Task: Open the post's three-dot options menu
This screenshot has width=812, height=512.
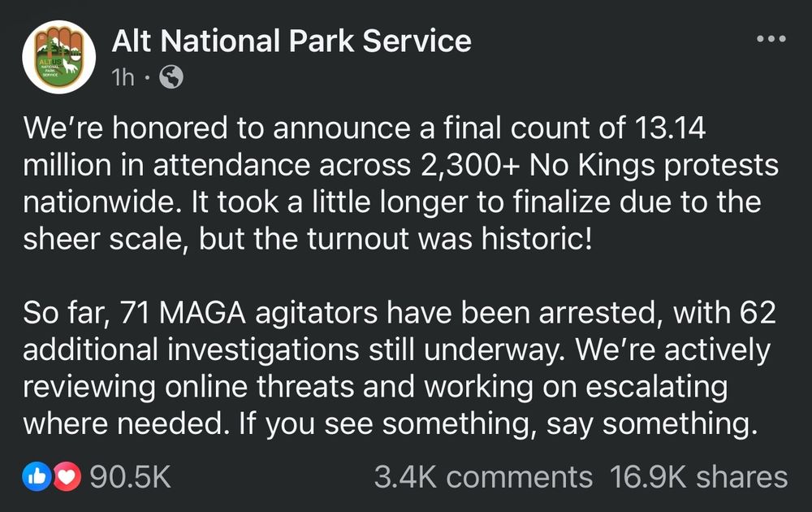Action: [x=771, y=39]
